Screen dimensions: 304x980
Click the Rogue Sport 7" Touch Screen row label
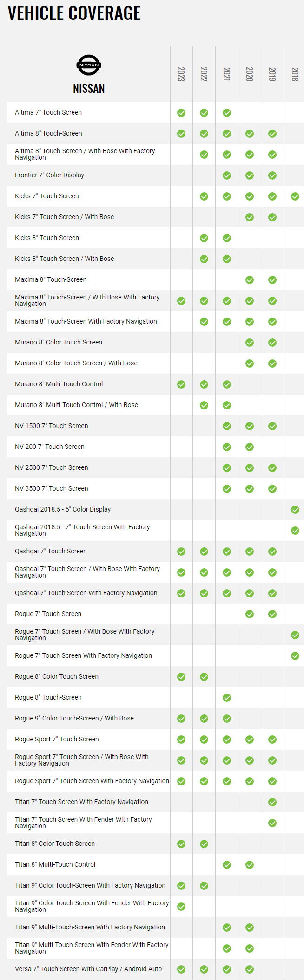pos(57,739)
